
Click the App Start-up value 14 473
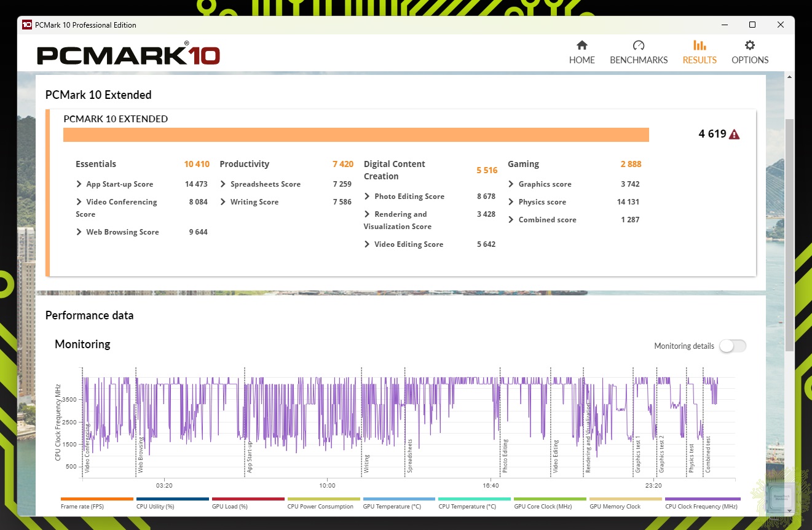[196, 184]
